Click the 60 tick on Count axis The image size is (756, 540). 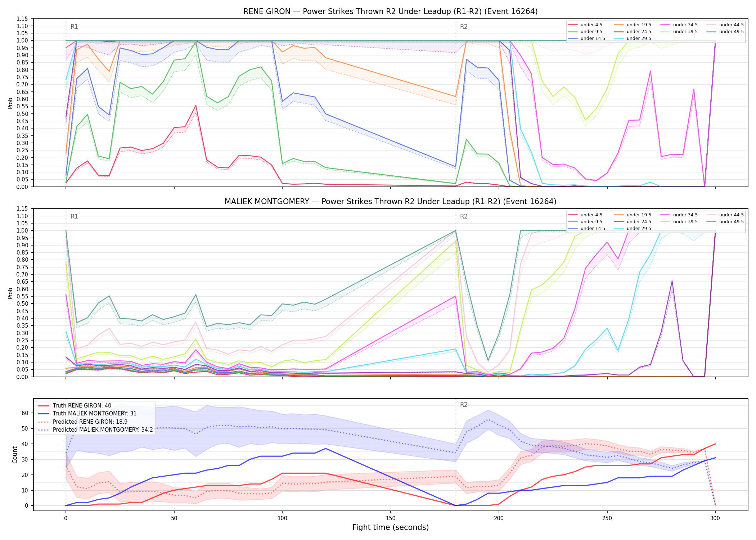(24, 413)
